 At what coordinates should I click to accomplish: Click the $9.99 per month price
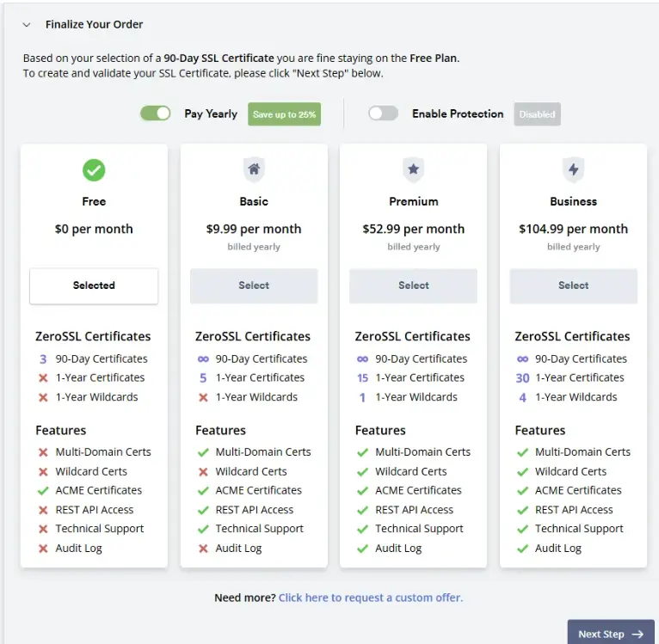pos(254,229)
